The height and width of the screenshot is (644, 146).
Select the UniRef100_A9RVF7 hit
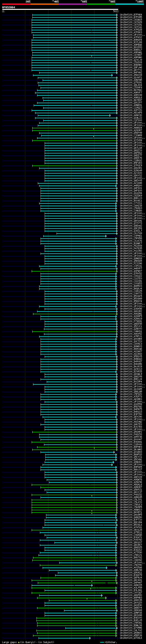pyautogui.click(x=131, y=93)
